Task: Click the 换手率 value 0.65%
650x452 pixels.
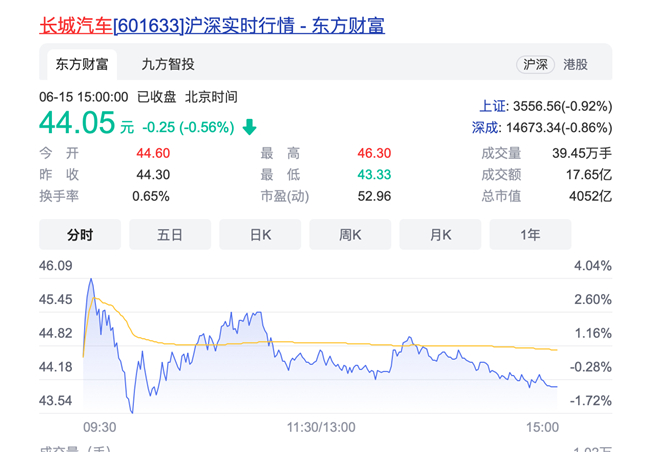Action: (x=150, y=196)
